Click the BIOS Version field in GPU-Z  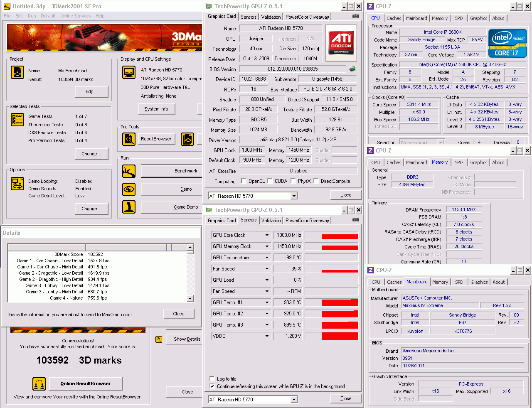click(293, 69)
